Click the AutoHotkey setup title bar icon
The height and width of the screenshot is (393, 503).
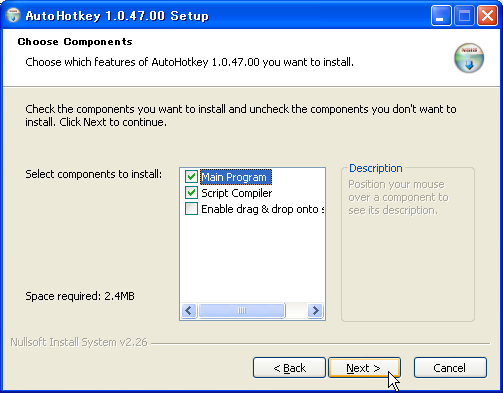(13, 15)
